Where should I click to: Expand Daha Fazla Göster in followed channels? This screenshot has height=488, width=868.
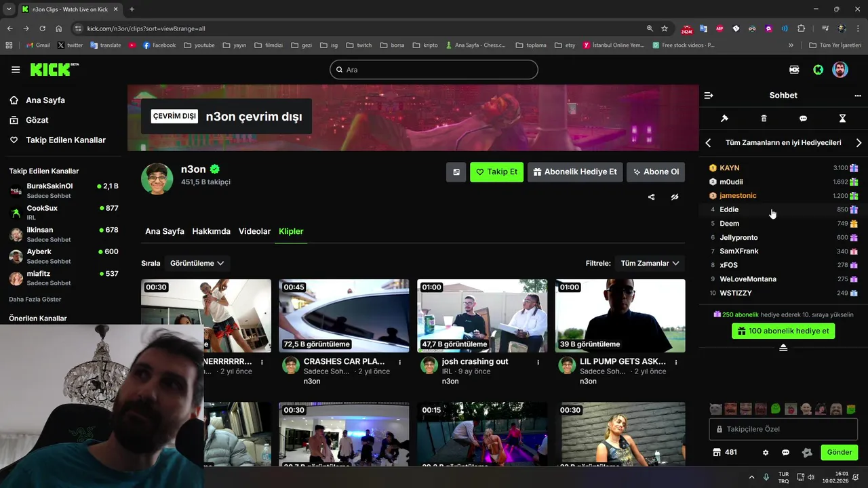pyautogui.click(x=35, y=299)
